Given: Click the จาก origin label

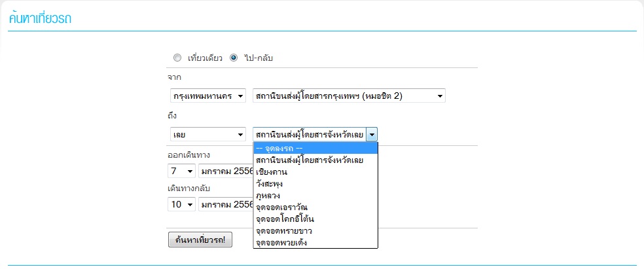Looking at the screenshot, I should (x=175, y=77).
